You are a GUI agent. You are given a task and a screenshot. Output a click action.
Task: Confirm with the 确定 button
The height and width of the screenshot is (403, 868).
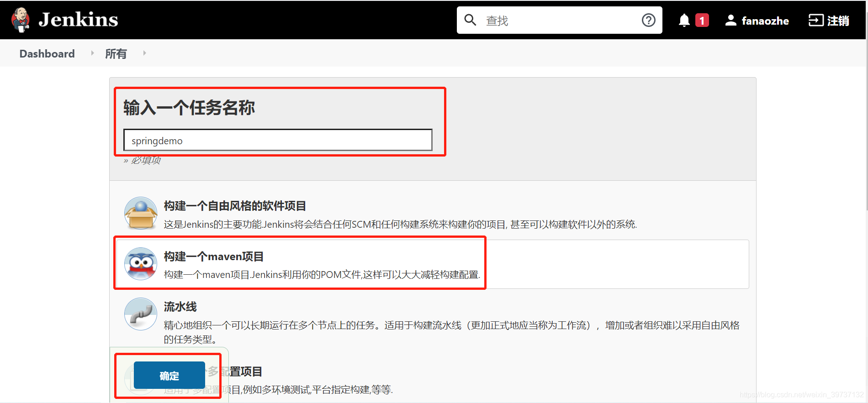pyautogui.click(x=169, y=376)
